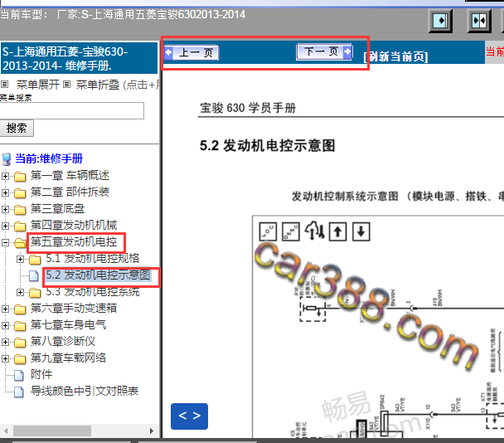This screenshot has width=504, height=443.
Task: Click the computer icon beside 当前:维修手册
Action: [x=7, y=159]
